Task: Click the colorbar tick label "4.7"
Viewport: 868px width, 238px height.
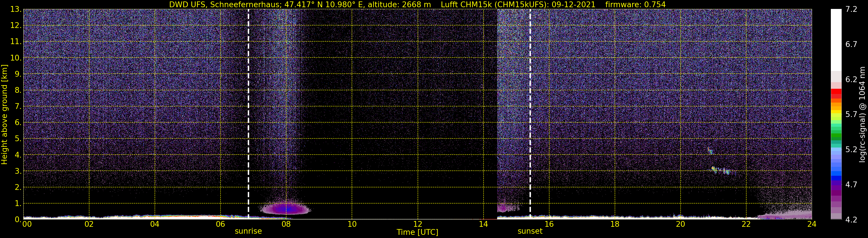Action: coord(851,184)
